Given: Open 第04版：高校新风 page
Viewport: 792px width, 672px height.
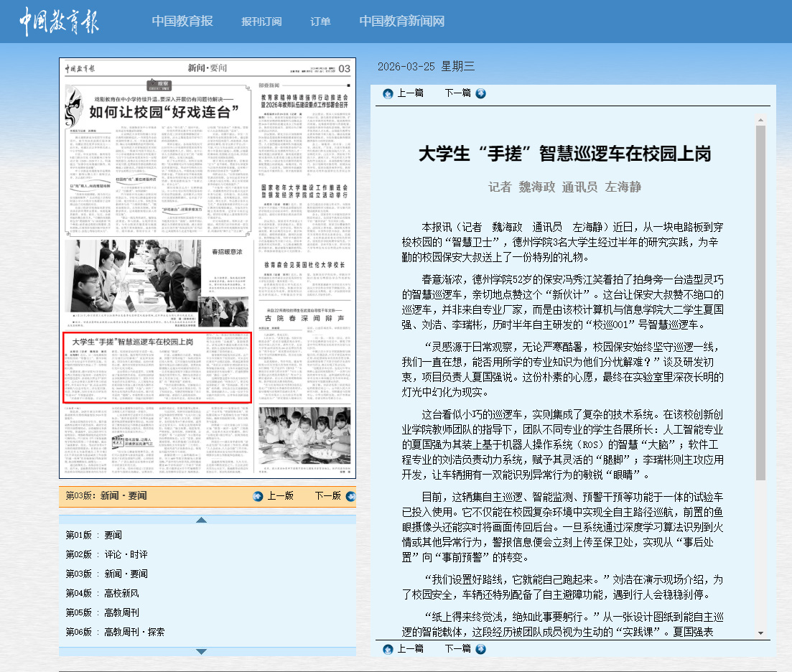Looking at the screenshot, I should pos(102,593).
